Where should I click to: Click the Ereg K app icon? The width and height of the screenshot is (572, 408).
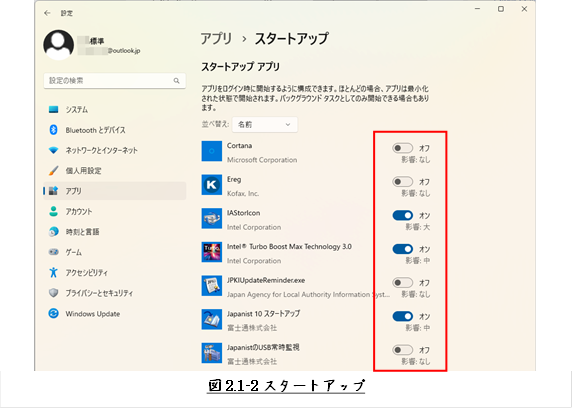point(212,185)
